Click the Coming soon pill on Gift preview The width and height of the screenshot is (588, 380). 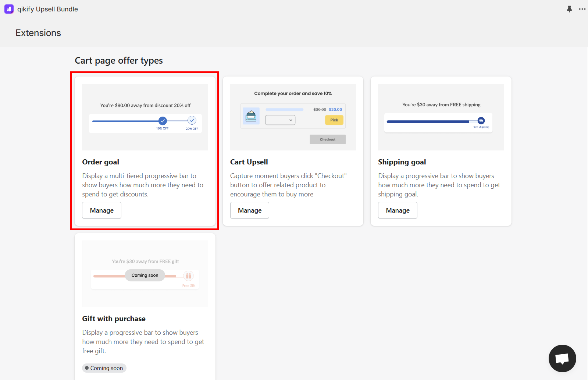[145, 275]
